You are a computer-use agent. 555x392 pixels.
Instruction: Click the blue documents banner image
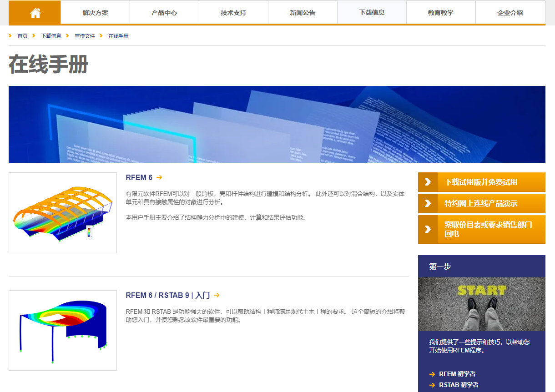tap(277, 125)
